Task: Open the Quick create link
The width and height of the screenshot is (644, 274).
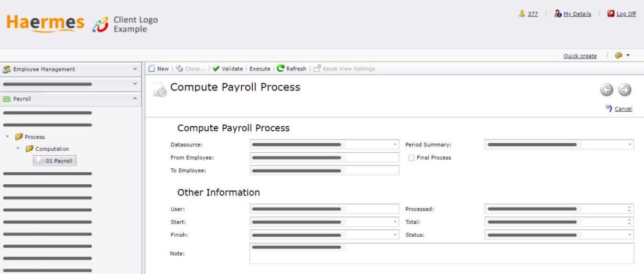Action: [580, 56]
